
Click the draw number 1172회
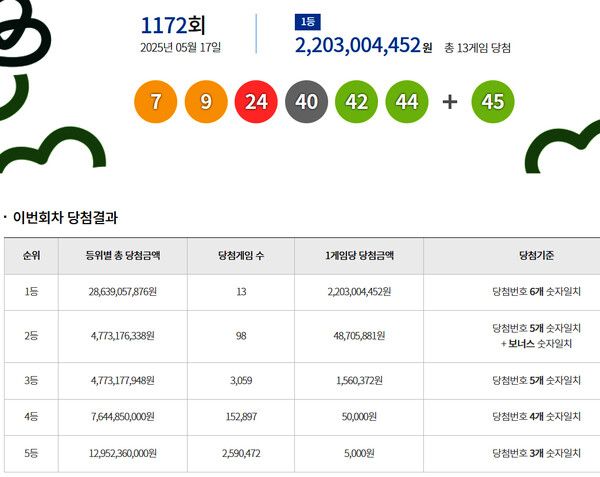[x=173, y=26]
